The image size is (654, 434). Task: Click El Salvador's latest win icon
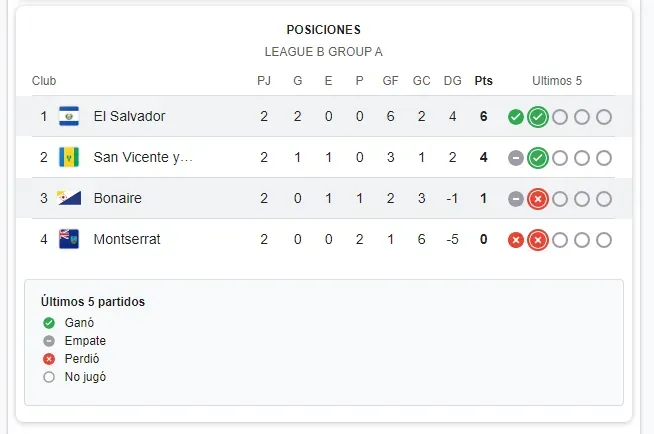[538, 117]
